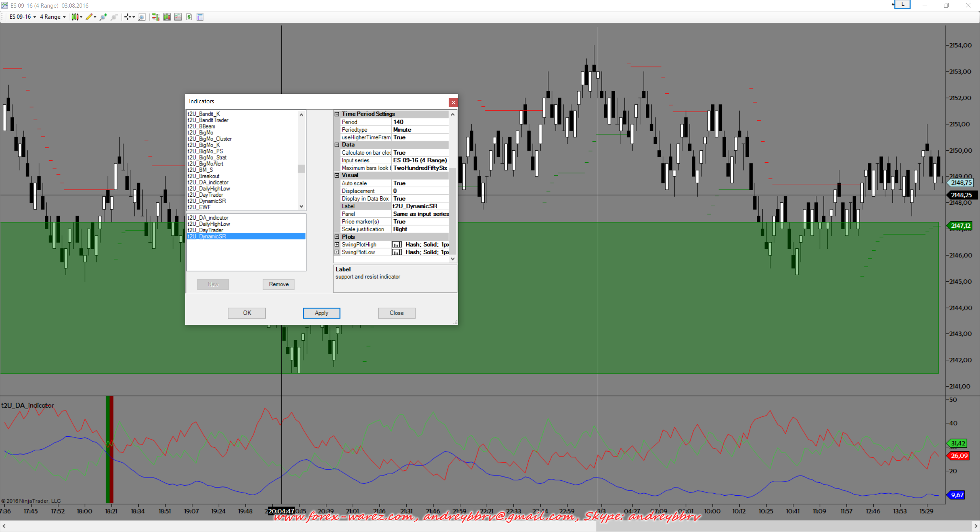Viewport: 980px width, 532px height.
Task: Click the Remove indicator button
Action: coord(278,284)
